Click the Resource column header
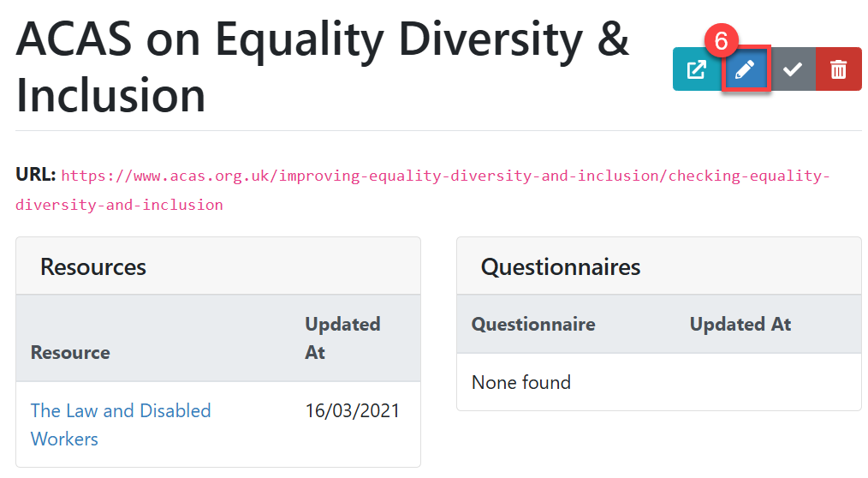Image resolution: width=868 pixels, height=478 pixels. click(70, 352)
